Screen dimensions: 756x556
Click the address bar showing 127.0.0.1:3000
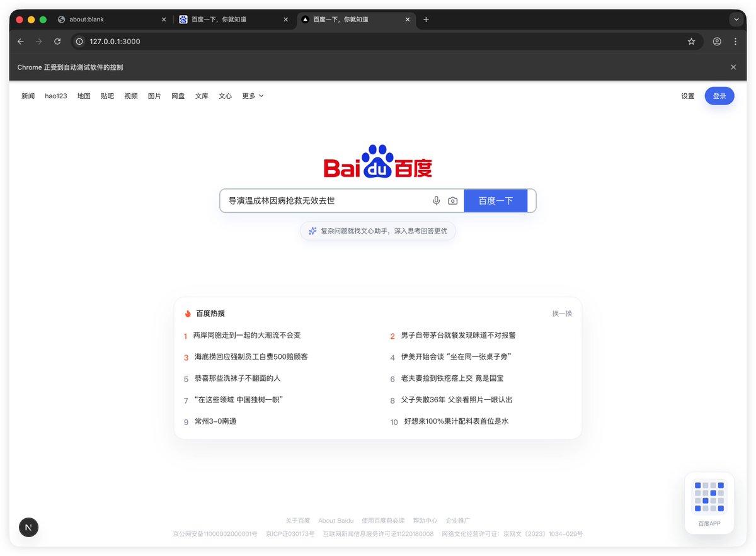(378, 42)
